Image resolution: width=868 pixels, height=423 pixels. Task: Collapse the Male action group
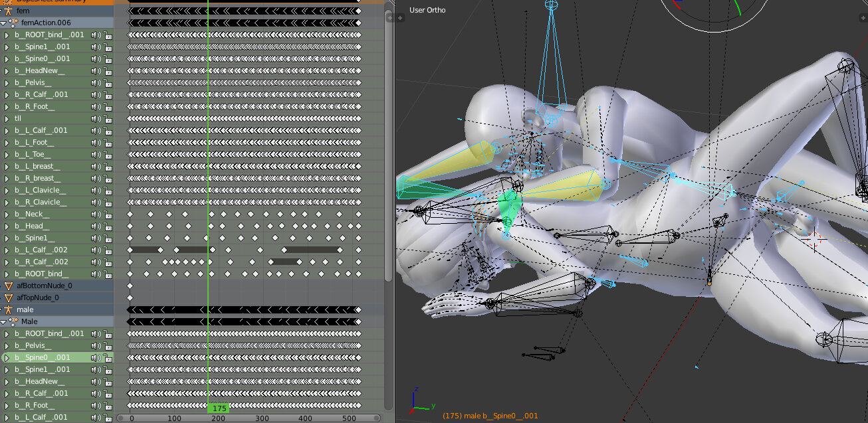pyautogui.click(x=4, y=321)
